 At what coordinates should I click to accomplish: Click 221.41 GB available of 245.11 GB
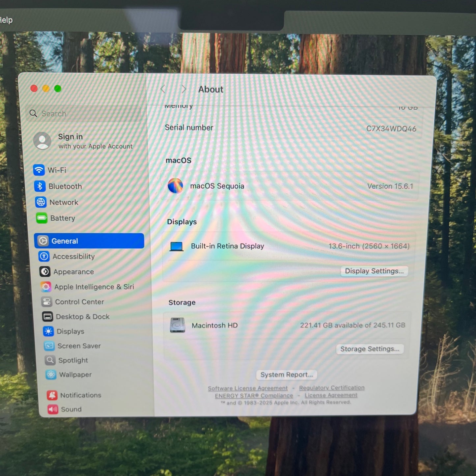352,325
